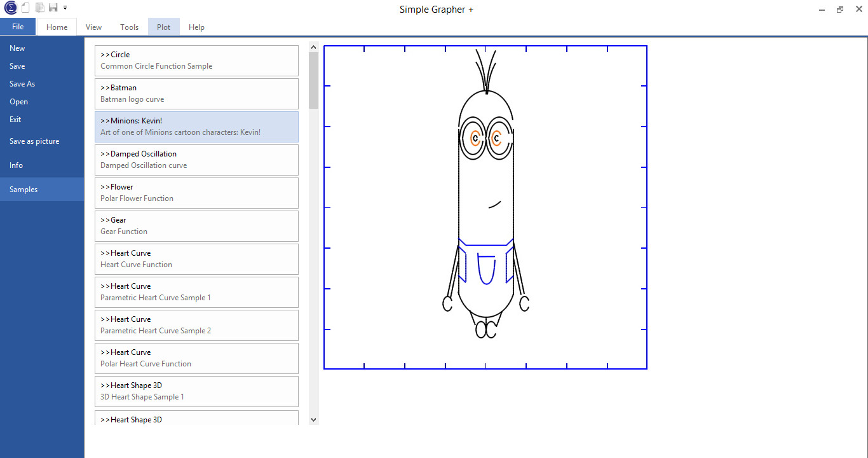Load the Polar Flower Function sample
The height and width of the screenshot is (458, 868).
tap(196, 193)
